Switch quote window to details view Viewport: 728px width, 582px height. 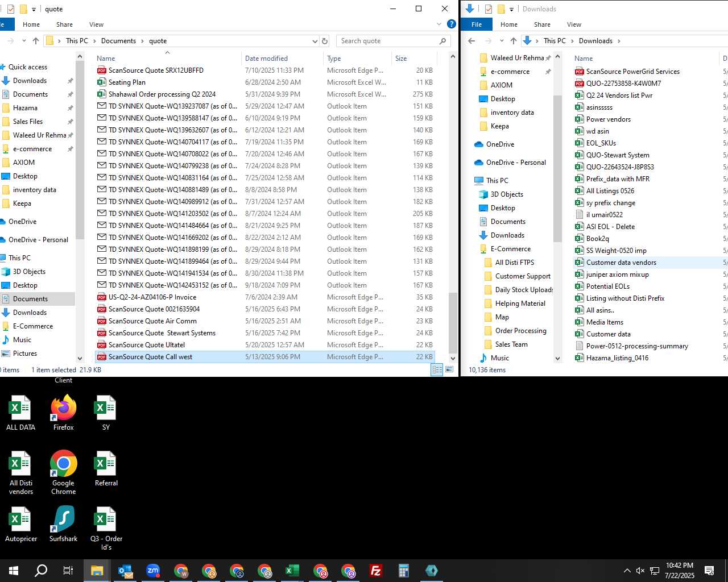437,369
